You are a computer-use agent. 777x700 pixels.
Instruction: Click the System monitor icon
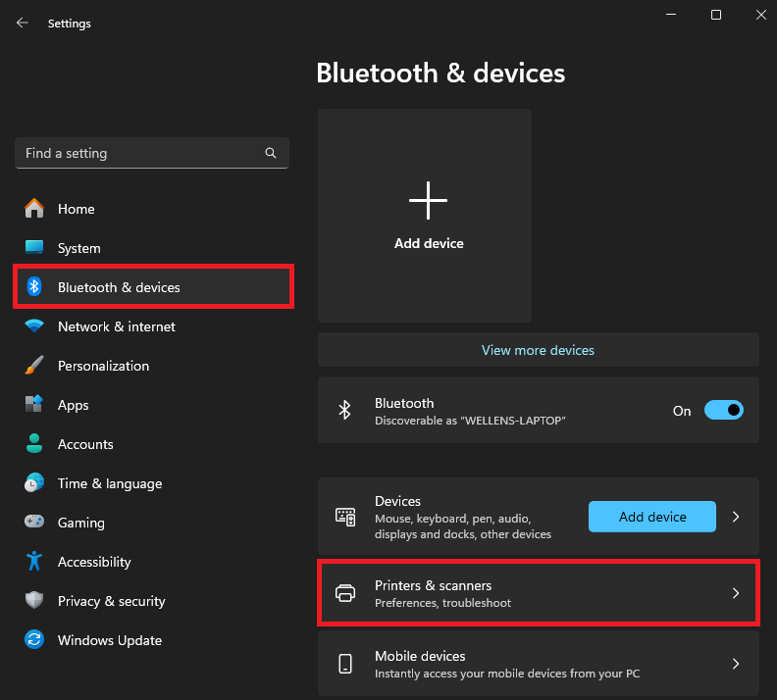34,247
